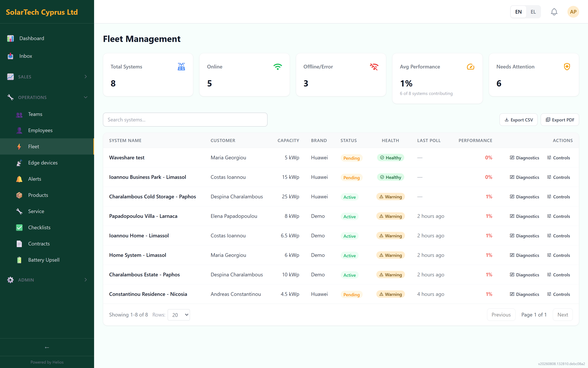Click the Export PDF button
This screenshot has height=368, width=588.
point(560,120)
